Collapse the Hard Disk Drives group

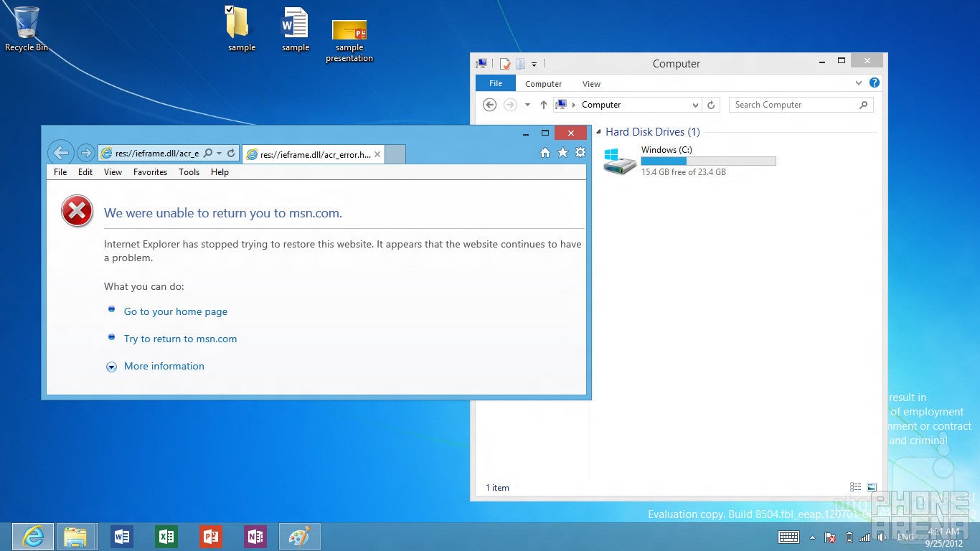pyautogui.click(x=599, y=132)
